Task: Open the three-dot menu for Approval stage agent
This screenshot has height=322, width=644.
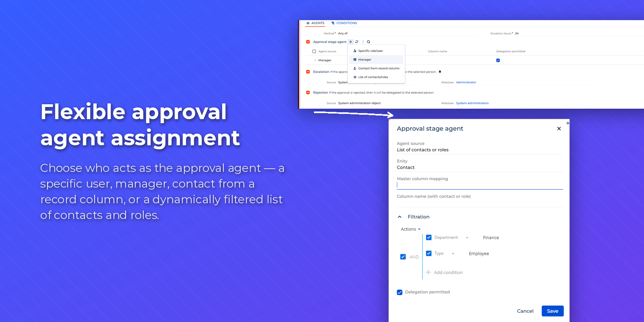Action: 363,42
